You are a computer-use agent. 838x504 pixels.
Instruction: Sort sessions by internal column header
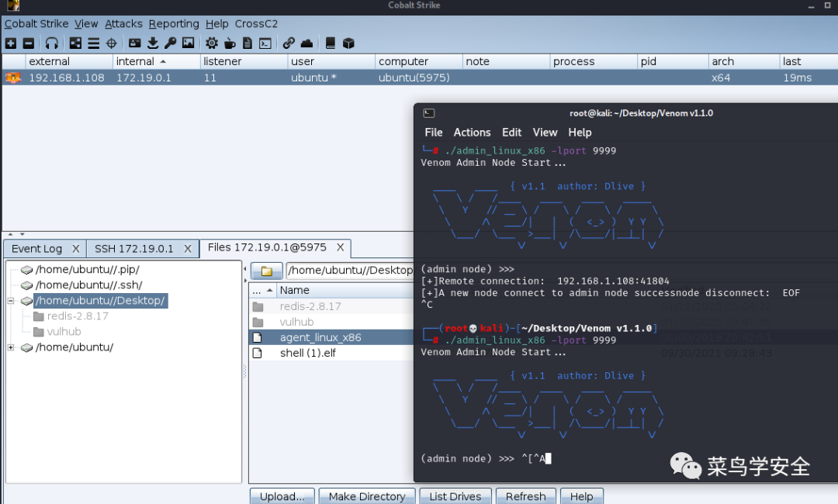click(136, 61)
